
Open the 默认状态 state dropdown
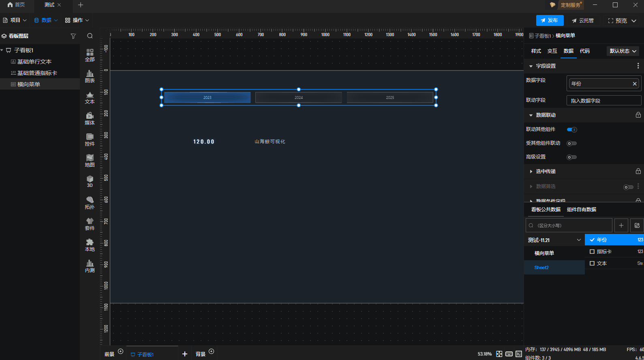623,51
